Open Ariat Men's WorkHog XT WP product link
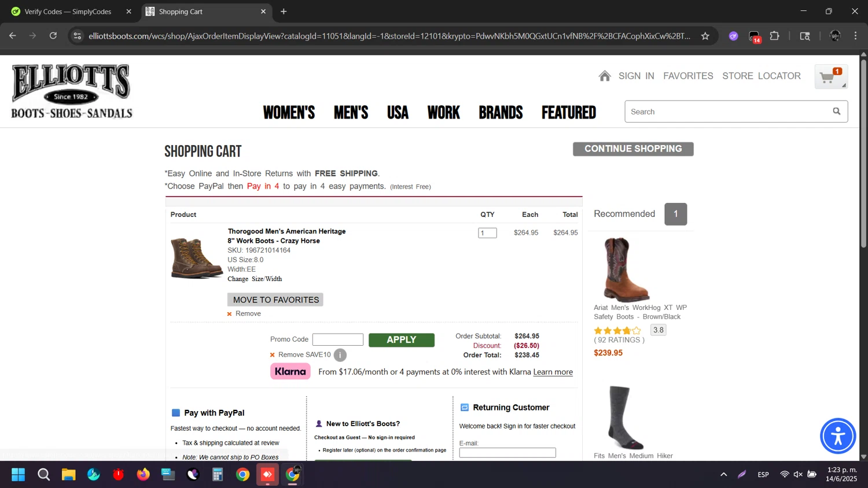868x488 pixels. point(640,312)
